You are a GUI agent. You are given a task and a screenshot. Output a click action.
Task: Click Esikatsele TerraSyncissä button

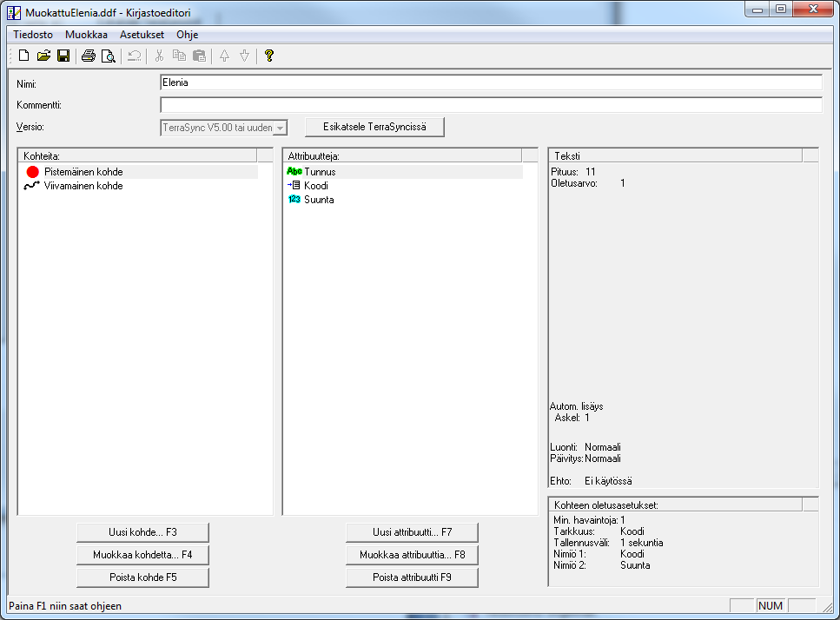pos(374,127)
